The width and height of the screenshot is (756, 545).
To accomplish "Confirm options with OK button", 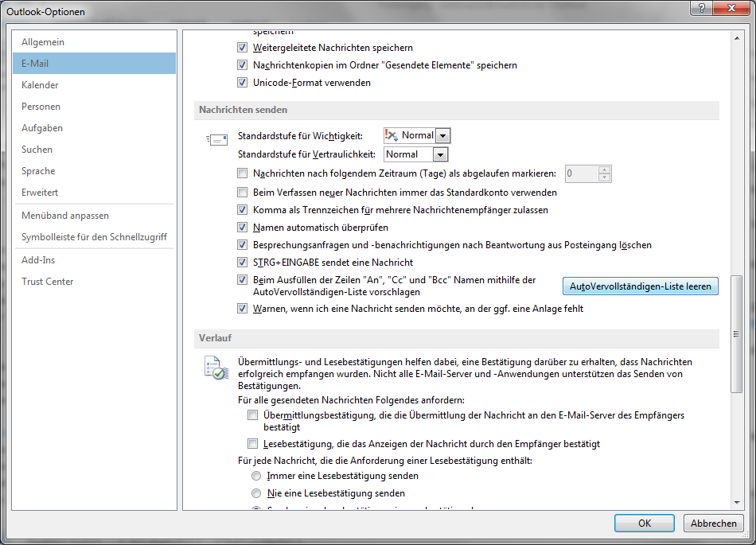I will click(644, 524).
